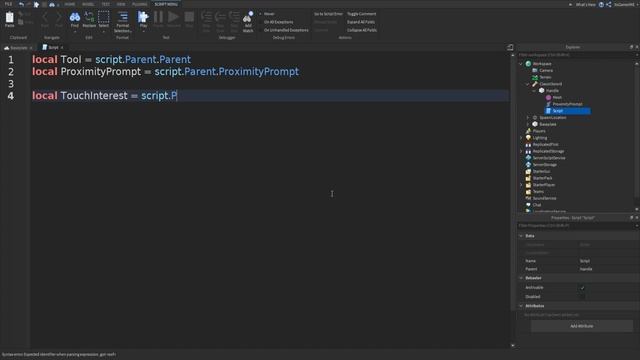Image resolution: width=640 pixels, height=360 pixels.
Task: Click the Replace tool icon
Action: (x=89, y=17)
